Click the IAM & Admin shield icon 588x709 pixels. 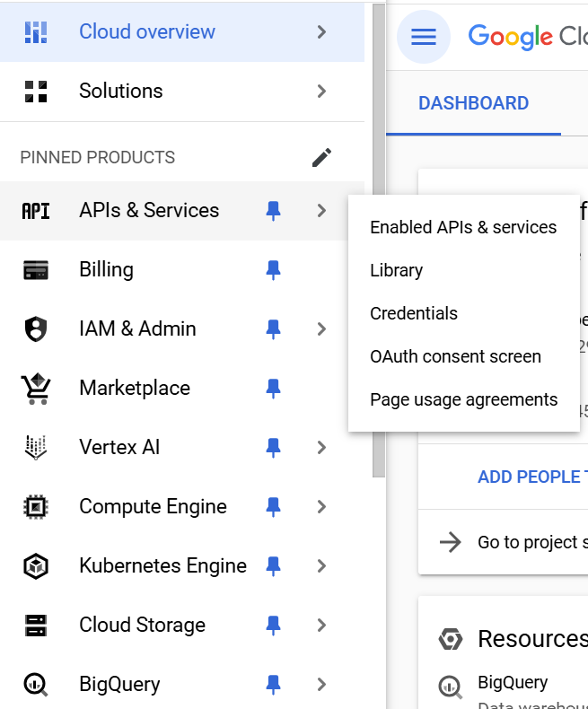(36, 328)
